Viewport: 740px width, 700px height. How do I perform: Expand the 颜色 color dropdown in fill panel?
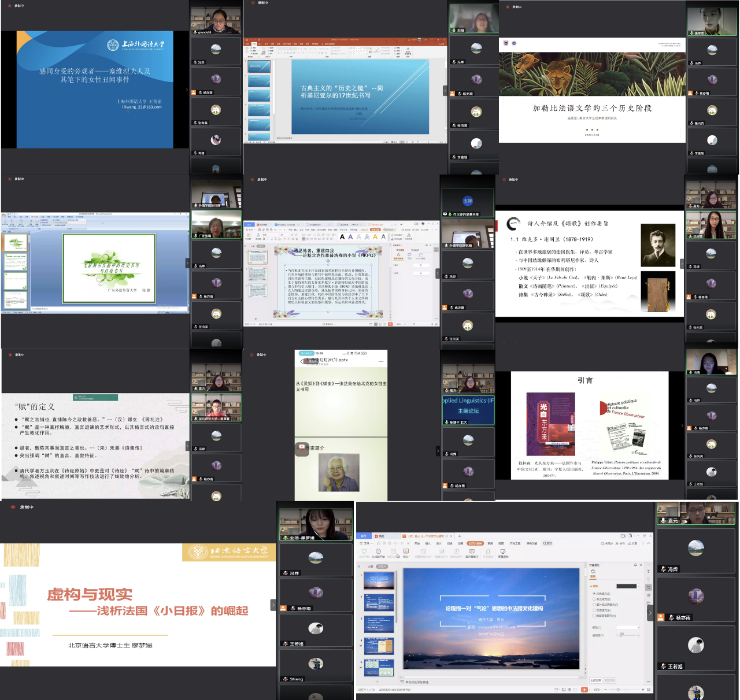[628, 627]
